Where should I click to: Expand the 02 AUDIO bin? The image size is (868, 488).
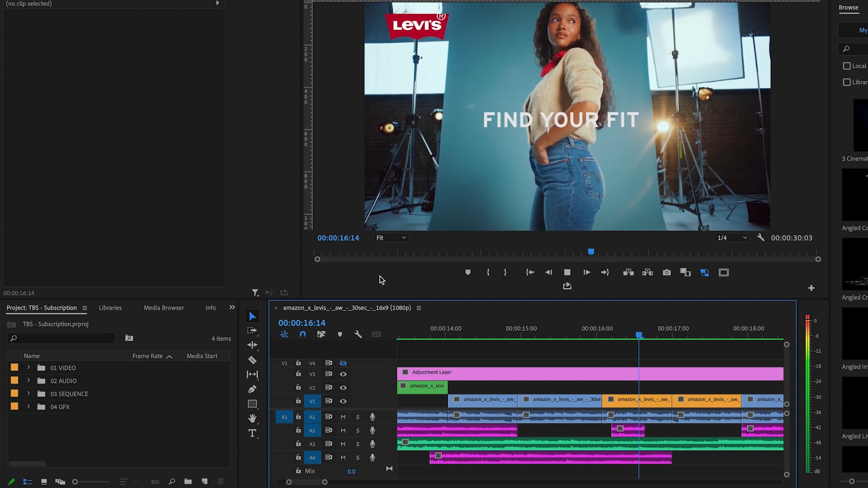pyautogui.click(x=28, y=380)
